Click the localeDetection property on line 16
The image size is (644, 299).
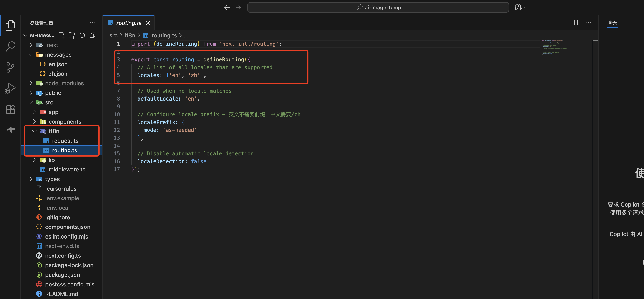click(161, 161)
